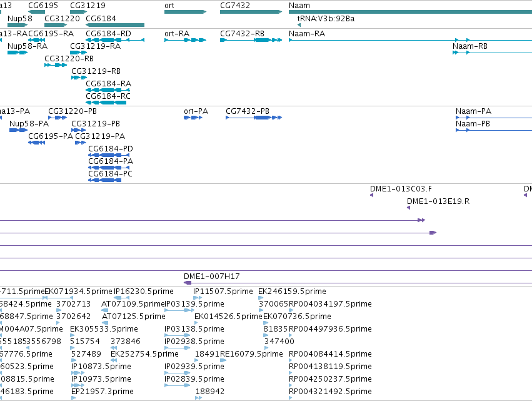Select the CG31219 gene label
532x401 pixels.
point(88,6)
